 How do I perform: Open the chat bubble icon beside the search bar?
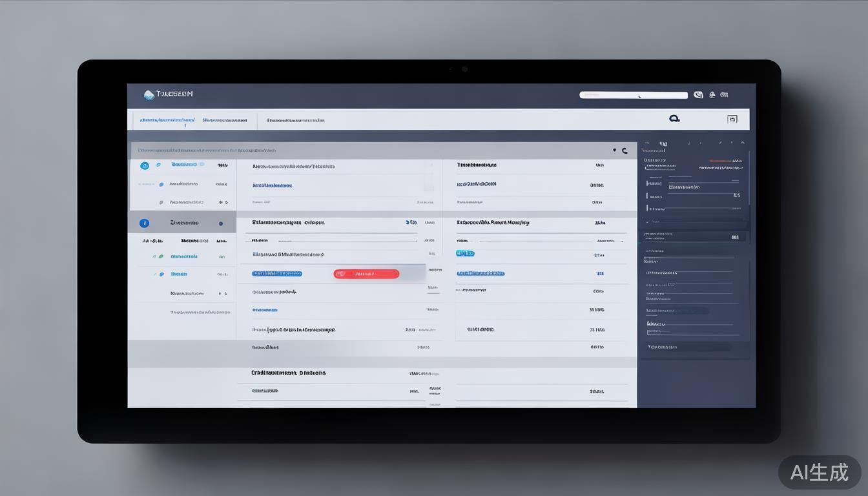click(x=698, y=95)
